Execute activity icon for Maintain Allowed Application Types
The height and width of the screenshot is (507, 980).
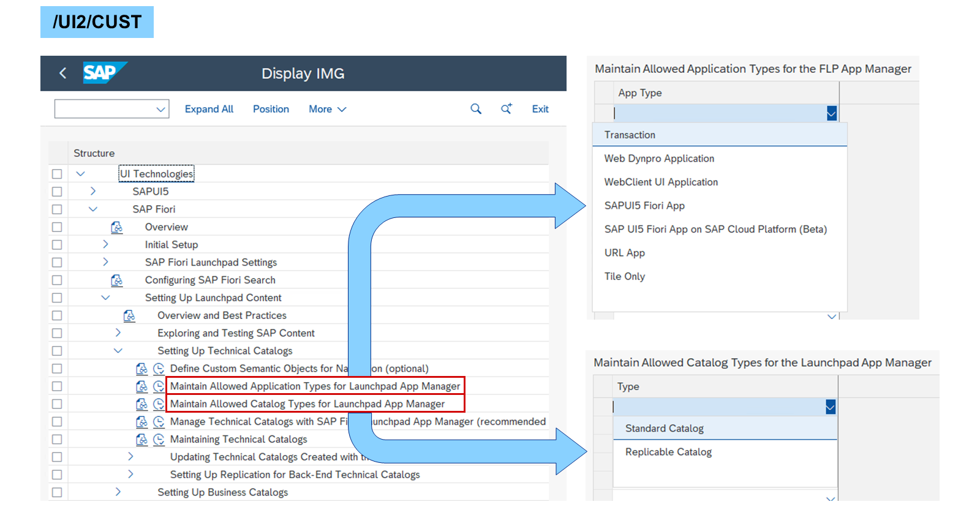[159, 386]
